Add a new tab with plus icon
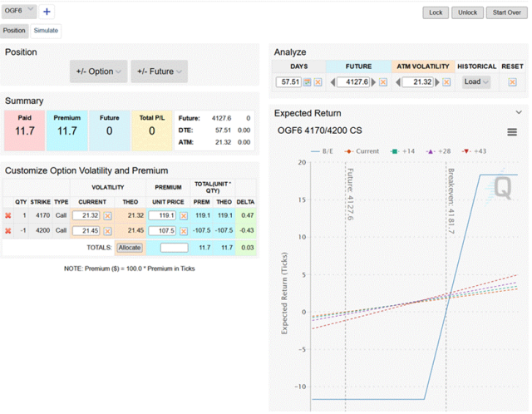 pos(47,12)
